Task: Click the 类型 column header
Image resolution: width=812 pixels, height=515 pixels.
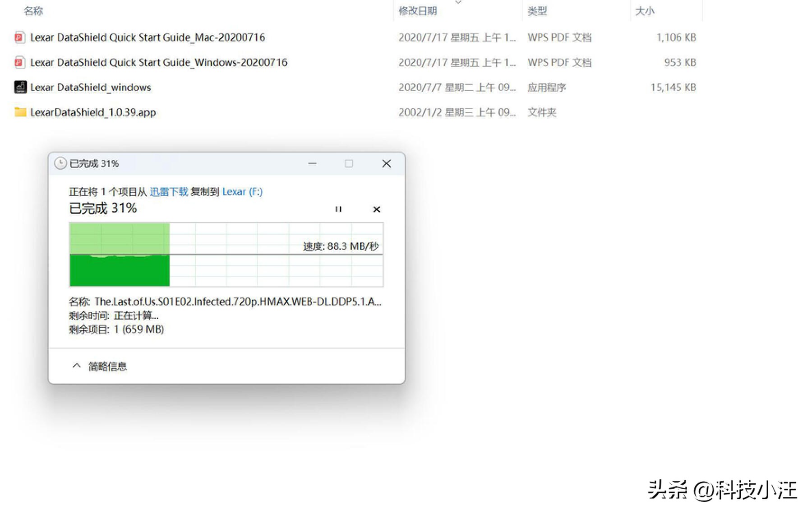Action: tap(537, 11)
